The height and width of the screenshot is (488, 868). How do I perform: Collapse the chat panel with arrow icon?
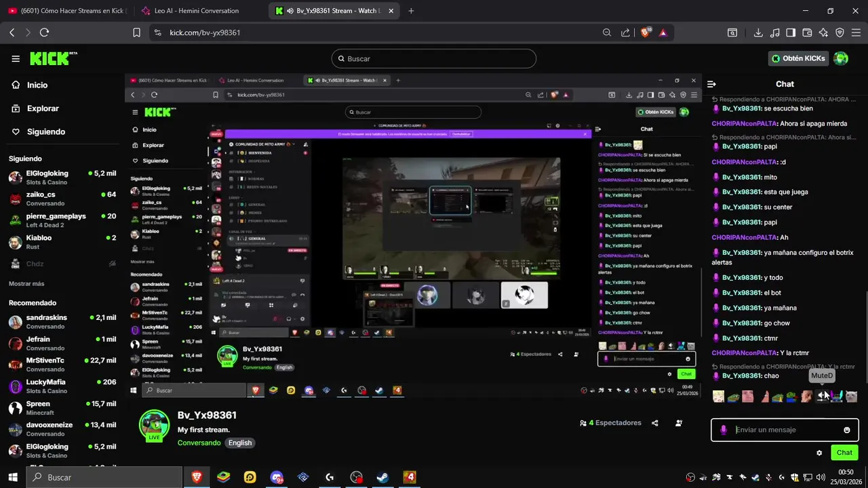point(711,84)
